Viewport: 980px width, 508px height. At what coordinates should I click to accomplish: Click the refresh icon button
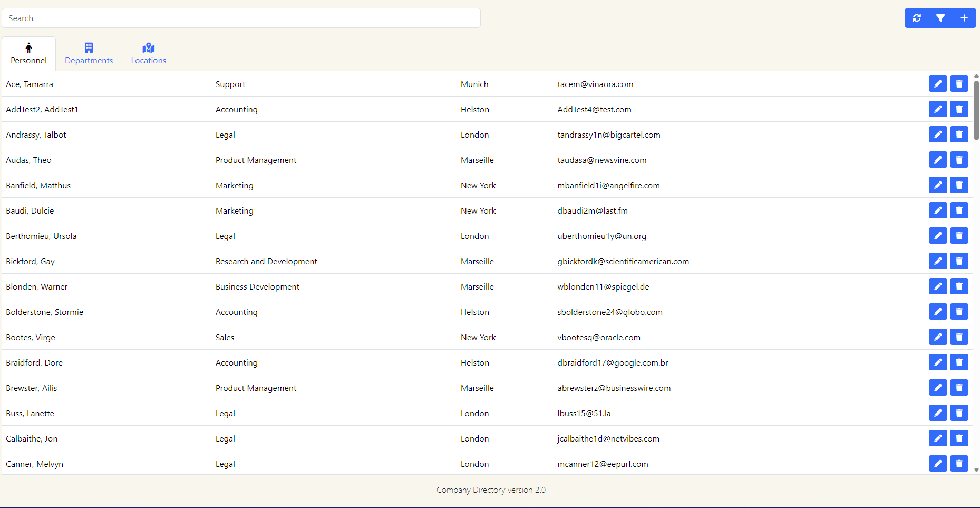point(917,18)
